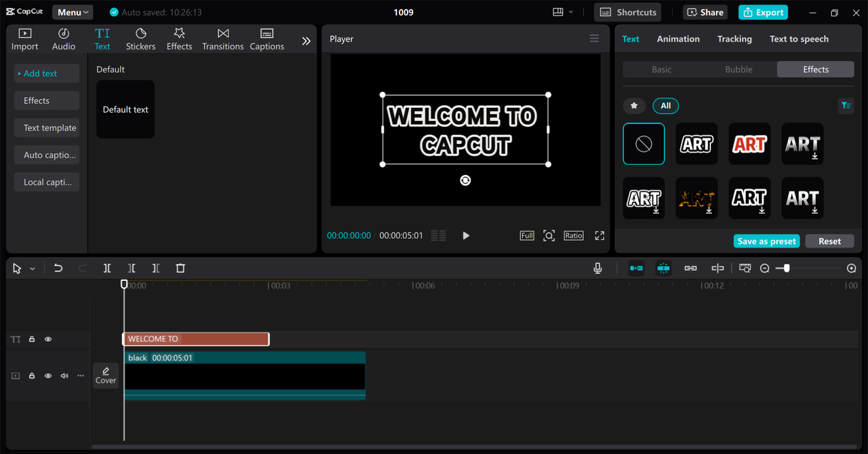Click the select pointer tool

[x=18, y=269]
